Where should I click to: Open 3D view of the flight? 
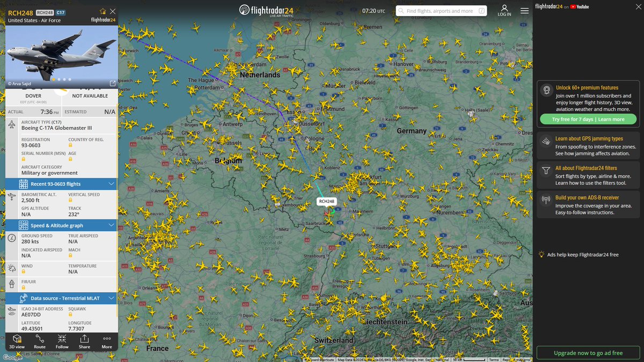coord(17,341)
